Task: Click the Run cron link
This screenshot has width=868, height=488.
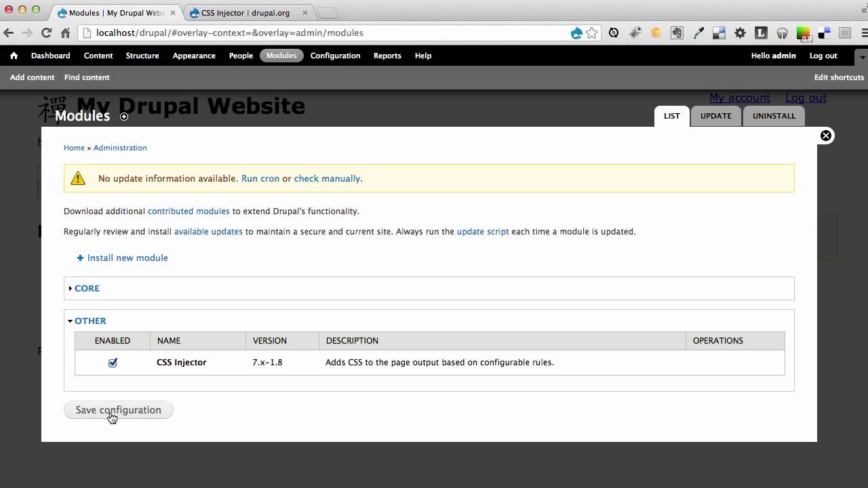Action: pos(260,178)
